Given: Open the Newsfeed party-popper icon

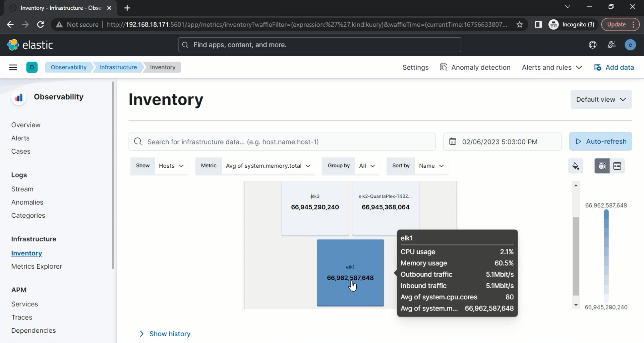Looking at the screenshot, I should (x=611, y=45).
